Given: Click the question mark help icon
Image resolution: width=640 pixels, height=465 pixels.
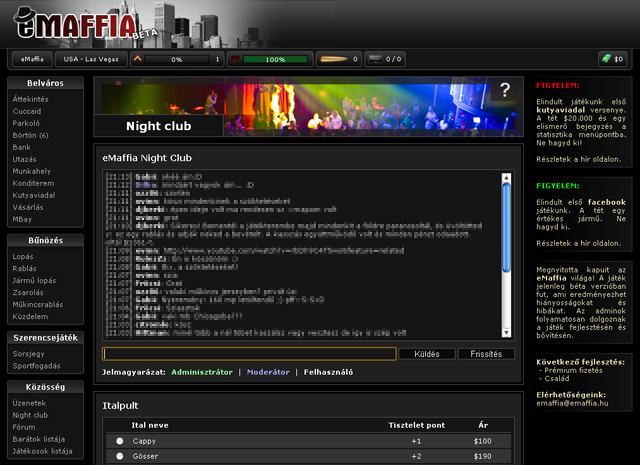Looking at the screenshot, I should (505, 91).
